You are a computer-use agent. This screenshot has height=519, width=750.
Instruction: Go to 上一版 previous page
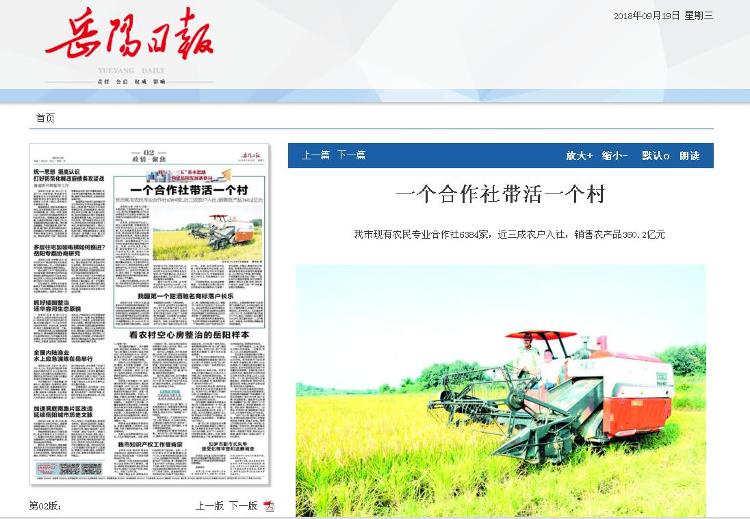209,506
